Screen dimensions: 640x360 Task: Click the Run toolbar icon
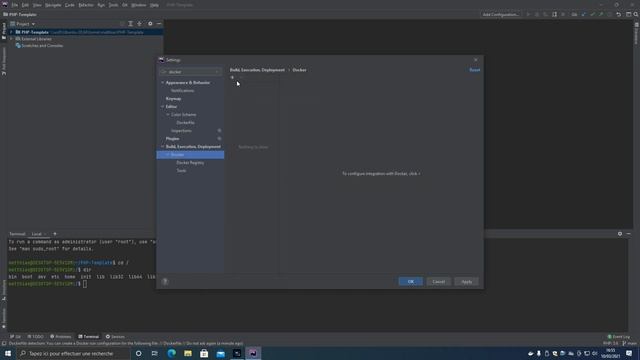(528, 14)
